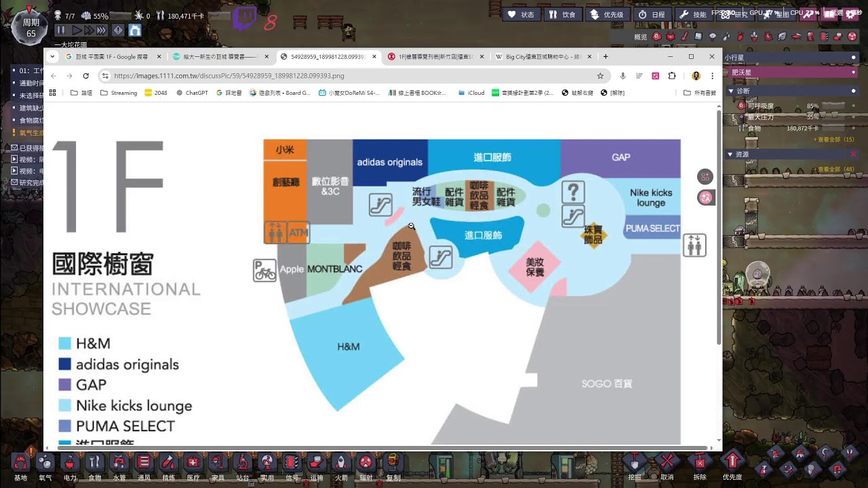Switch to the Big City Wikipedia tab
Image resolution: width=868 pixels, height=488 pixels.
pyautogui.click(x=544, y=57)
